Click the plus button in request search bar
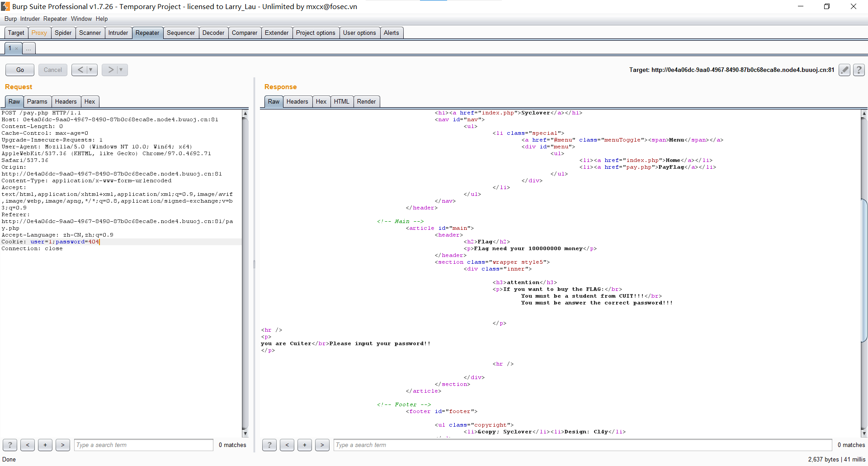The width and height of the screenshot is (868, 466). tap(45, 445)
